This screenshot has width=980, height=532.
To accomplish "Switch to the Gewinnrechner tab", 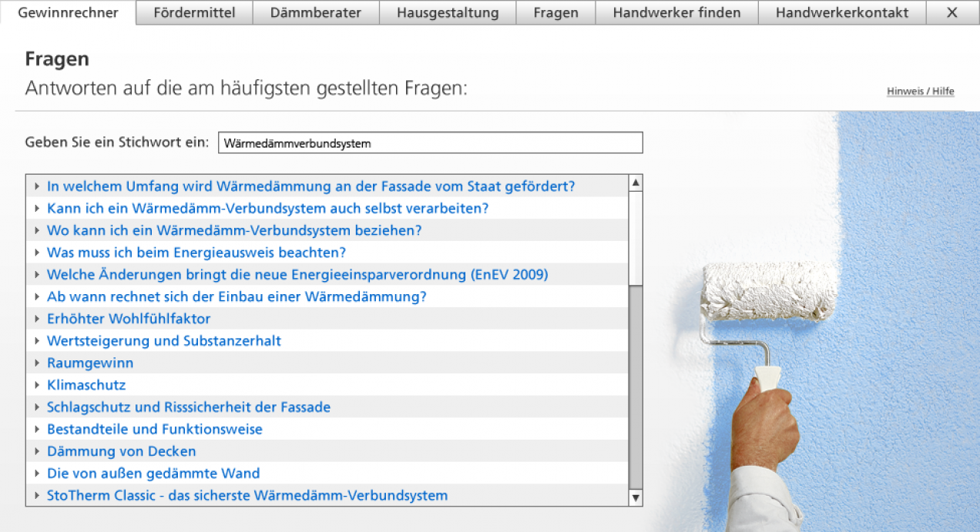I will [66, 12].
